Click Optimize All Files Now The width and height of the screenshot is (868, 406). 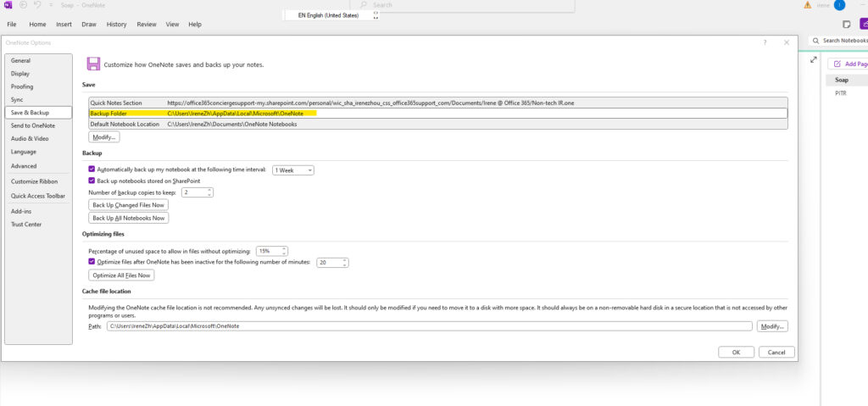coord(121,275)
